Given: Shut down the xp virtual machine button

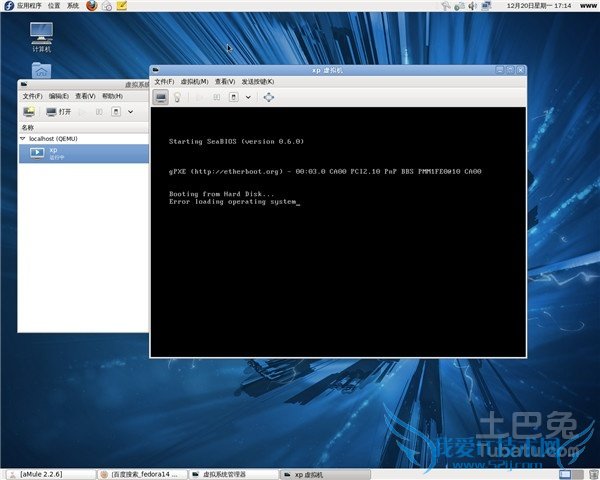Looking at the screenshot, I should (233, 97).
